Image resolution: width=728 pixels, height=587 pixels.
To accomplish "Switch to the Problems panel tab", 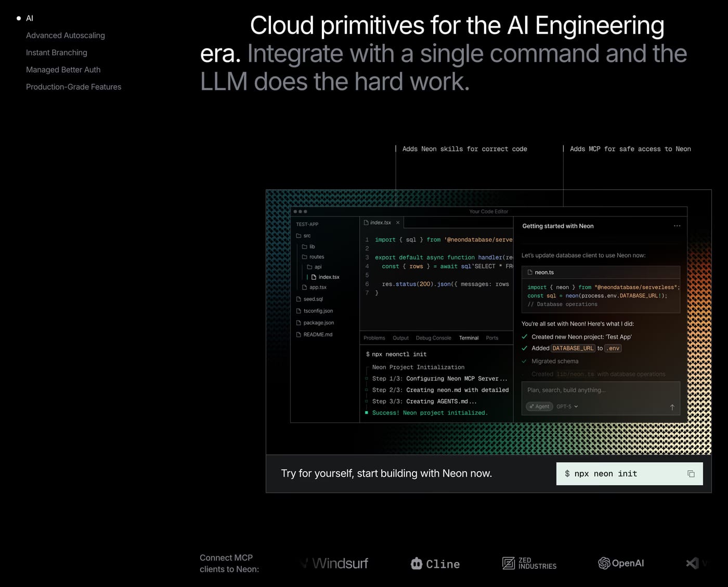I will pos(374,338).
